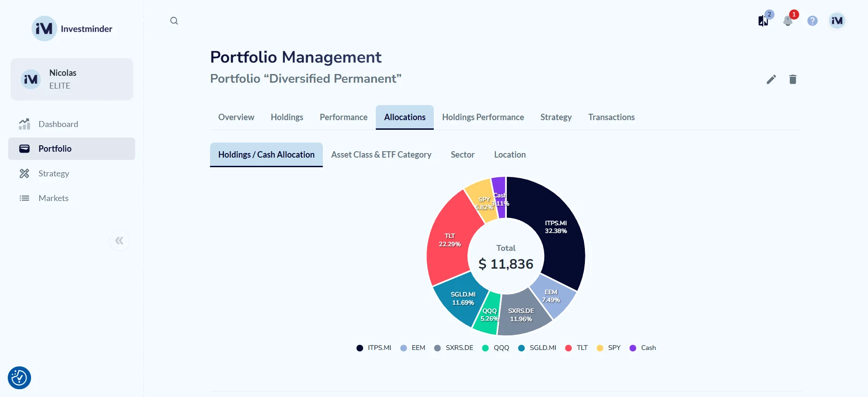Open the cookie preferences icon
This screenshot has height=397, width=868.
click(x=19, y=378)
